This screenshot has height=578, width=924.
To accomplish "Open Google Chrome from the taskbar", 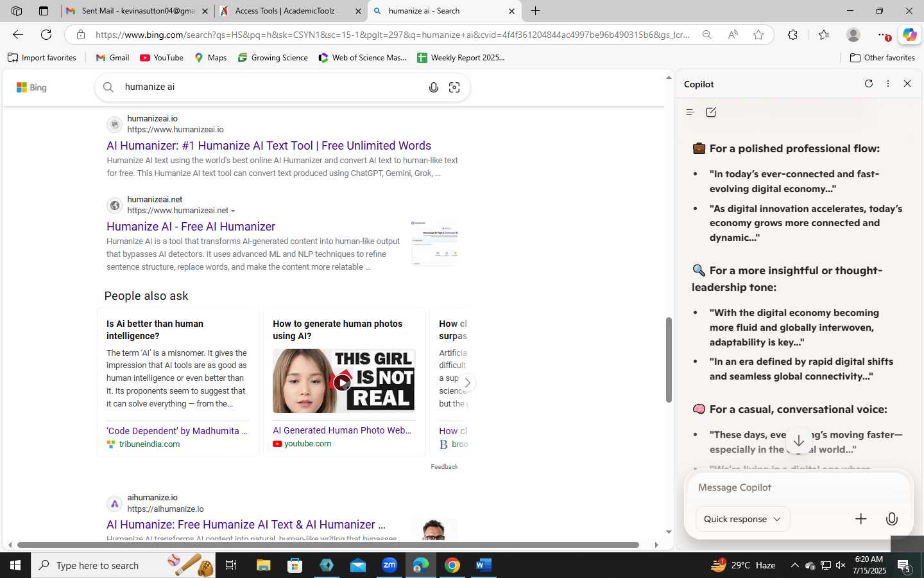I will [452, 565].
